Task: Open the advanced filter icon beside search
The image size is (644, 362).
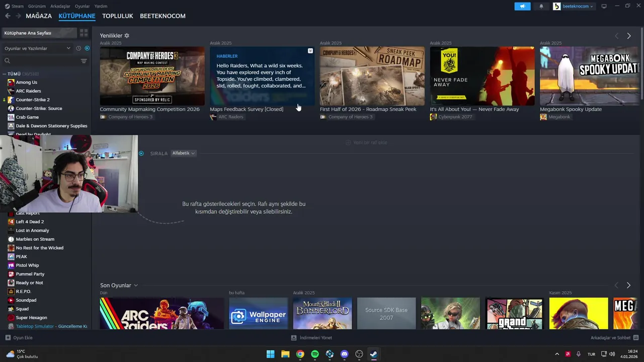Action: click(84, 61)
